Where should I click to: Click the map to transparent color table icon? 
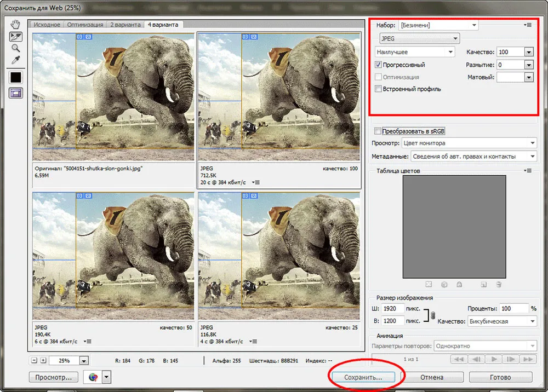pyautogui.click(x=429, y=285)
